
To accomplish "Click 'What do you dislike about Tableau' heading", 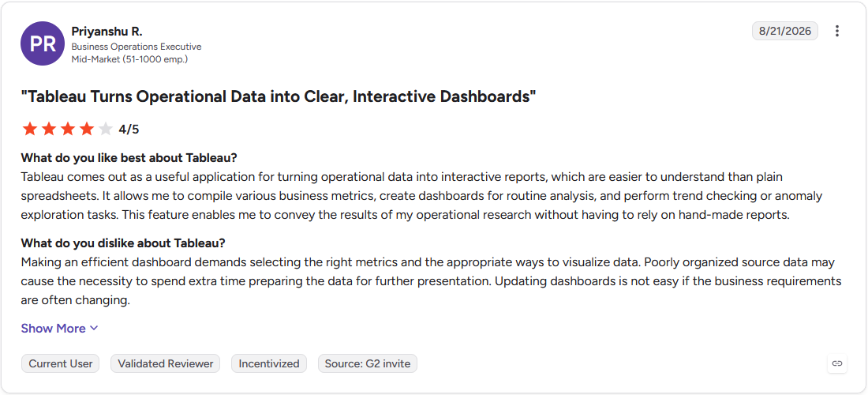I will point(123,243).
